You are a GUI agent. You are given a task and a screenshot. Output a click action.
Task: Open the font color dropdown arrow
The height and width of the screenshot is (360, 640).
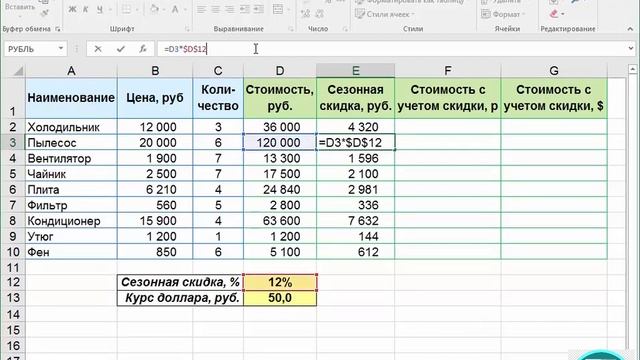coord(184,9)
